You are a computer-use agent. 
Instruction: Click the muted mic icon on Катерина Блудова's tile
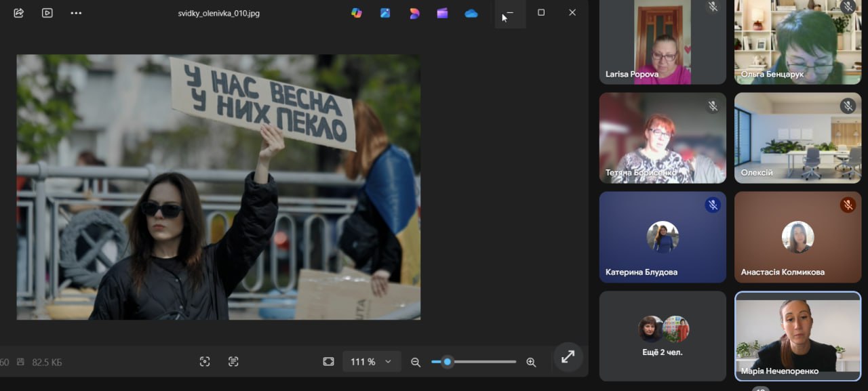pos(713,205)
